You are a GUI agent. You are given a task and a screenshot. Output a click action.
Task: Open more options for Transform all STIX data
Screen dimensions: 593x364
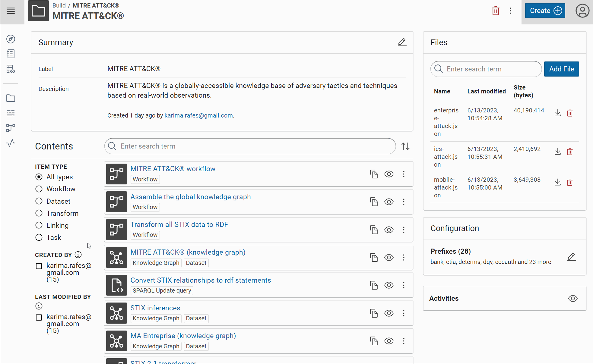[404, 230]
